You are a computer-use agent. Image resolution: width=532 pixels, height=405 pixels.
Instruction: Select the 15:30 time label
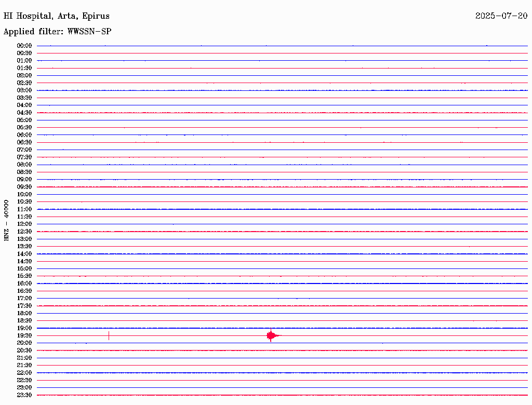24,276
